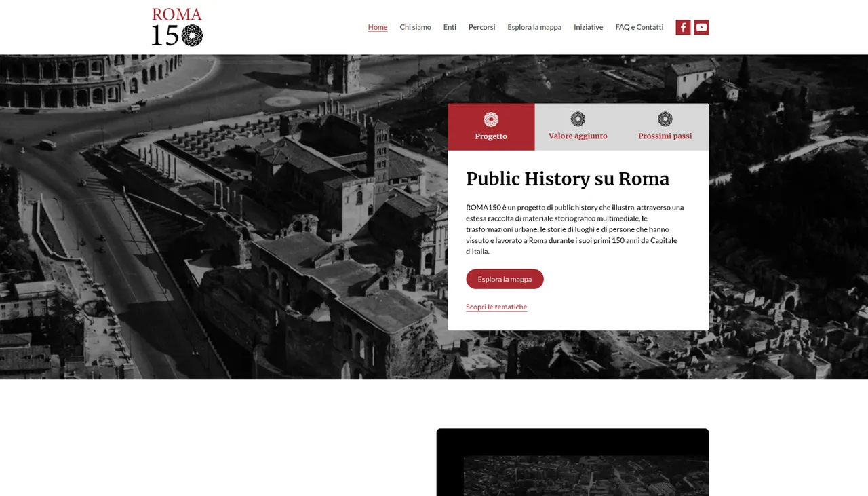The width and height of the screenshot is (868, 496).
Task: Open FAQ e Contatti page
Action: pyautogui.click(x=639, y=27)
